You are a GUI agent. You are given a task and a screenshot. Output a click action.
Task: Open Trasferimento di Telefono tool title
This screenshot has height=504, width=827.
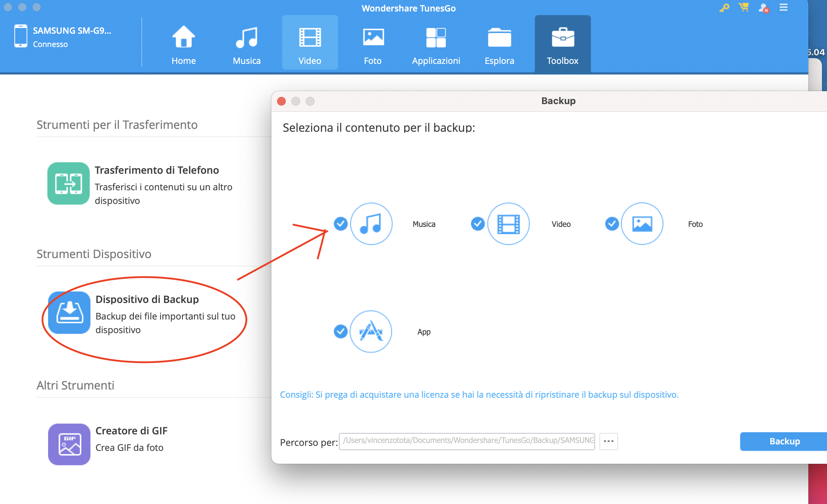pyautogui.click(x=157, y=170)
